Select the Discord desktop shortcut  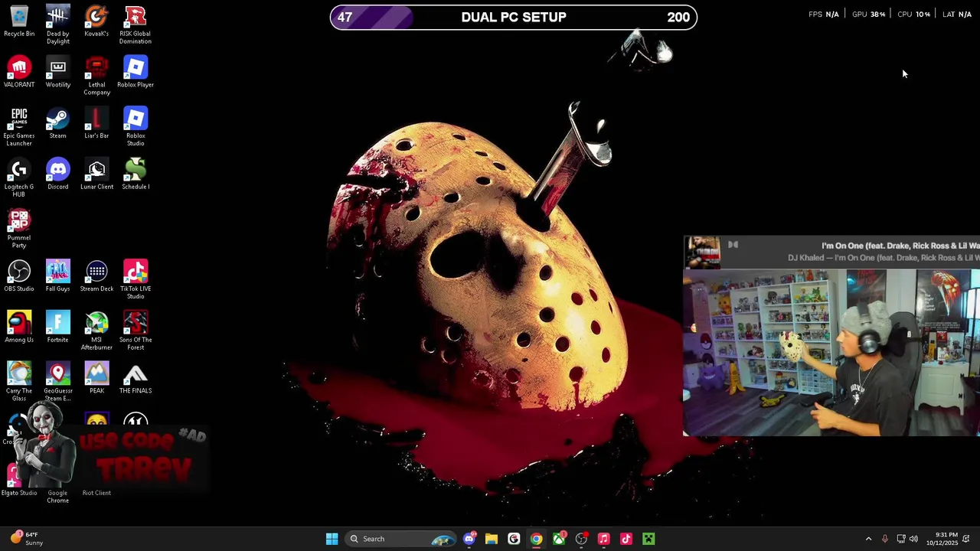click(x=58, y=174)
